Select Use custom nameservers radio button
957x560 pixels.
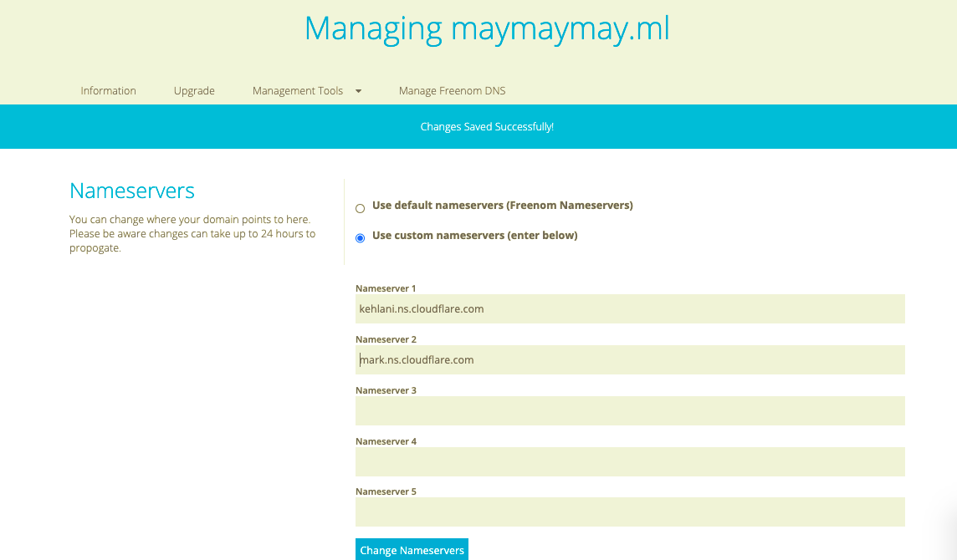tap(360, 238)
